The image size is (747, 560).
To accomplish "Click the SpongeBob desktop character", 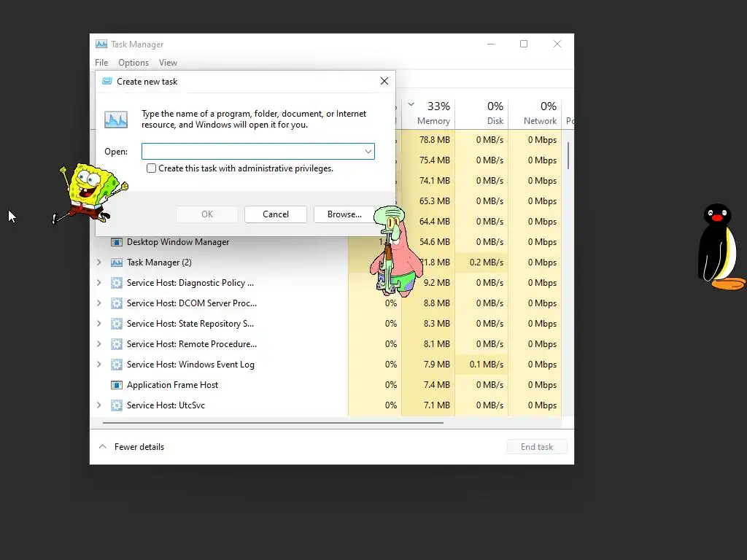I will click(x=90, y=193).
